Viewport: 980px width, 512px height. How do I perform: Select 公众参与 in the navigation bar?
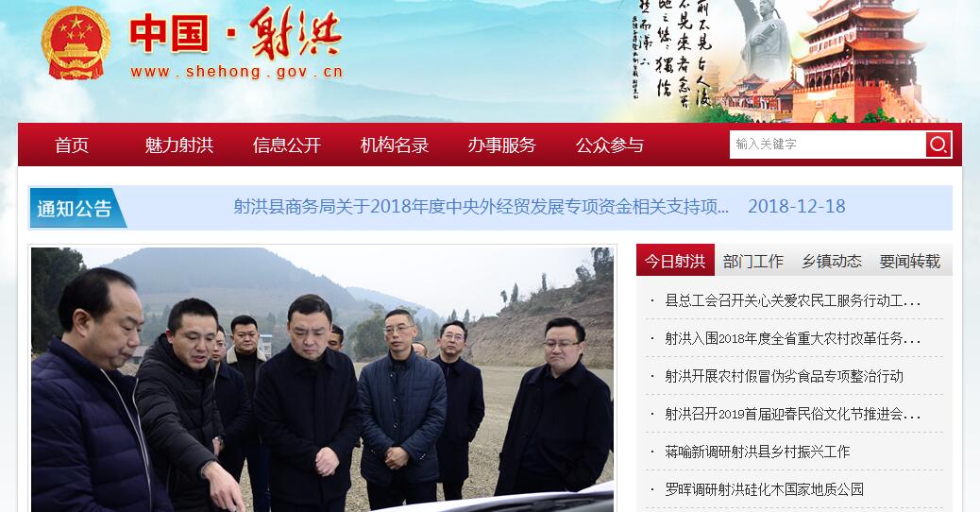coord(609,145)
